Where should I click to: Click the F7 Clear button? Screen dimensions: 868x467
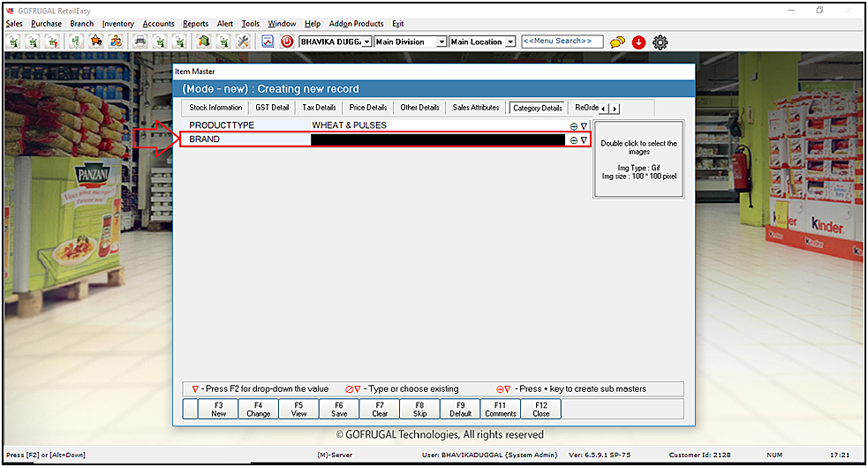(x=380, y=410)
